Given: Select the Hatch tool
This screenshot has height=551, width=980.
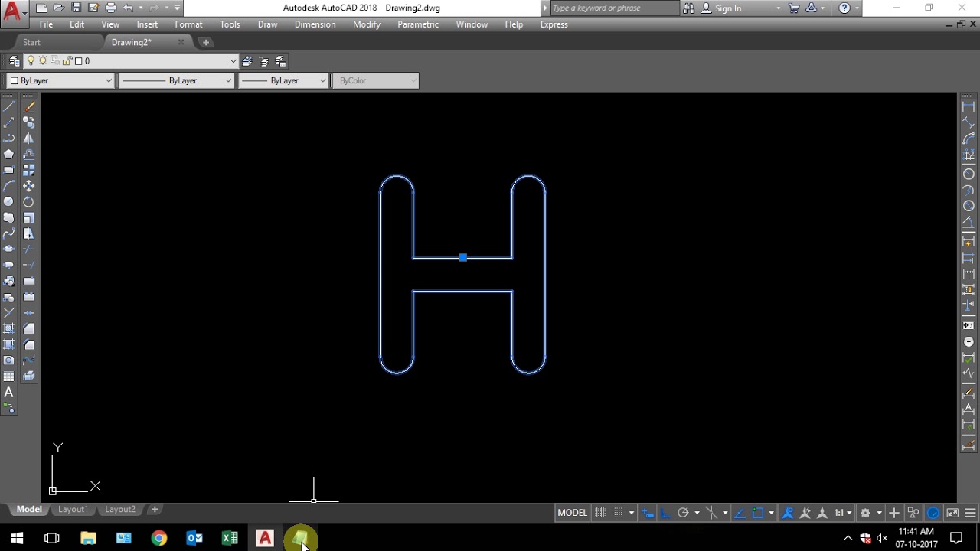Looking at the screenshot, I should pyautogui.click(x=8, y=328).
